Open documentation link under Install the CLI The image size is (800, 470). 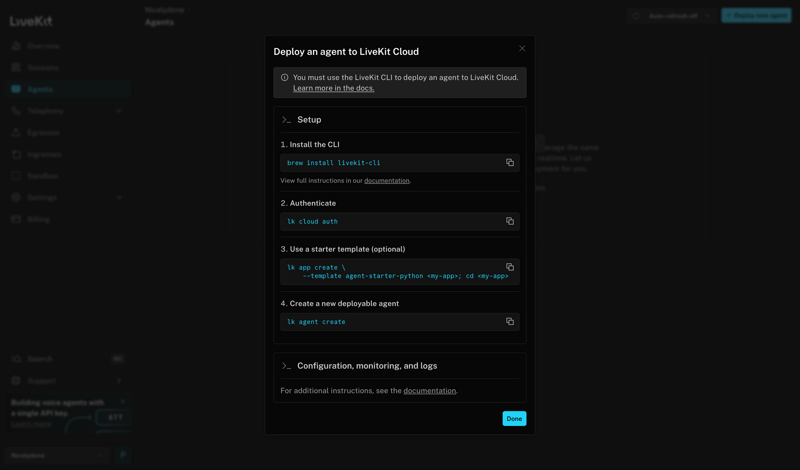(387, 181)
